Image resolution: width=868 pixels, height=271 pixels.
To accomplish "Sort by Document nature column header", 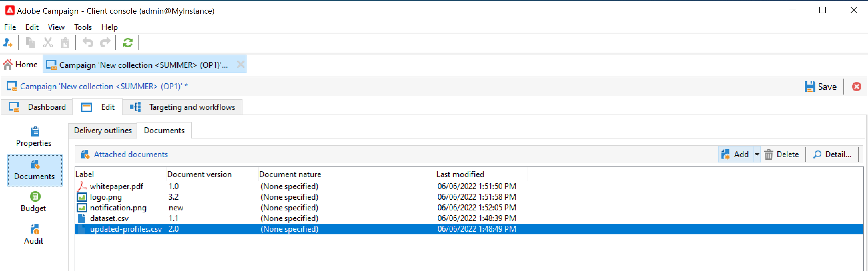I will 347,174.
